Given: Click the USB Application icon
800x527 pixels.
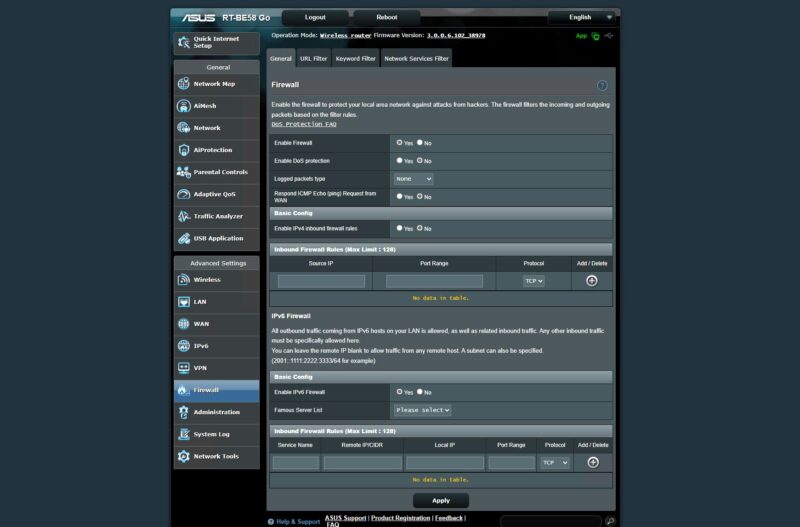Looking at the screenshot, I should (x=184, y=238).
